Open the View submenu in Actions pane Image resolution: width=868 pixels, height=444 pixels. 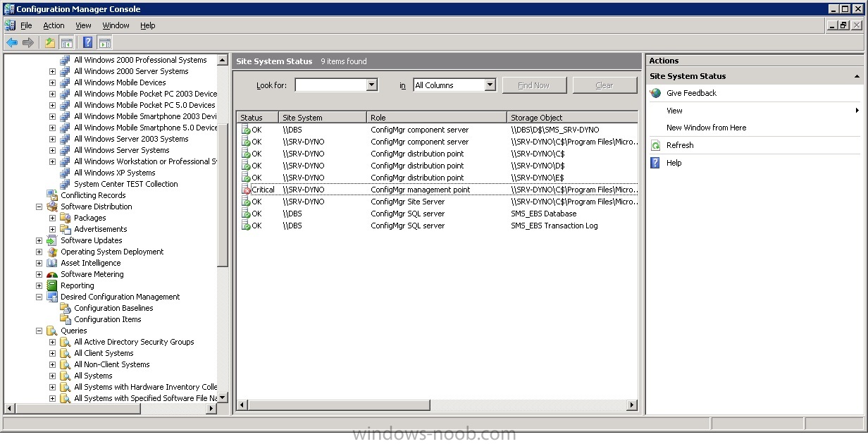pos(754,111)
